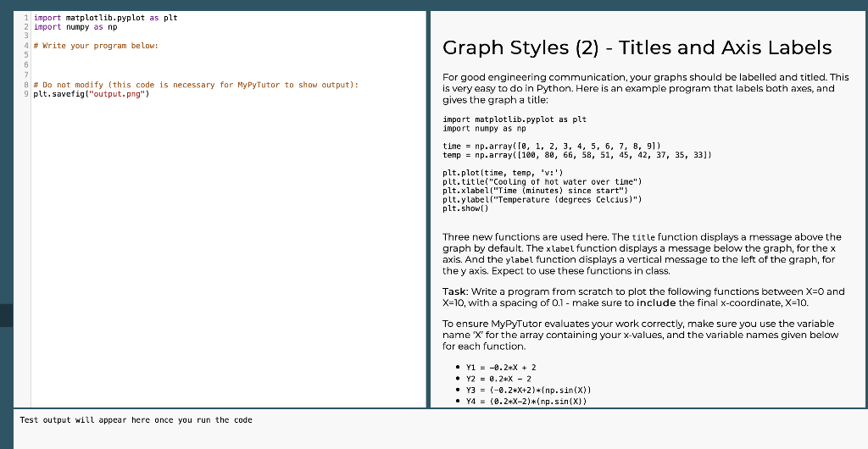This screenshot has height=449, width=868.
Task: Click the bullet 'Y1 = -0.2*X + 2'
Action: pos(501,367)
